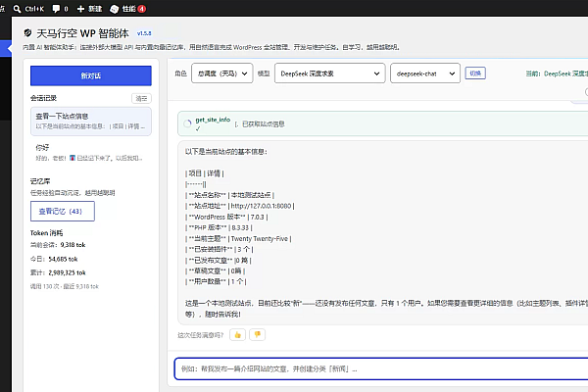
Task: Open the deepseek-chat model dropdown
Action: [x=425, y=73]
